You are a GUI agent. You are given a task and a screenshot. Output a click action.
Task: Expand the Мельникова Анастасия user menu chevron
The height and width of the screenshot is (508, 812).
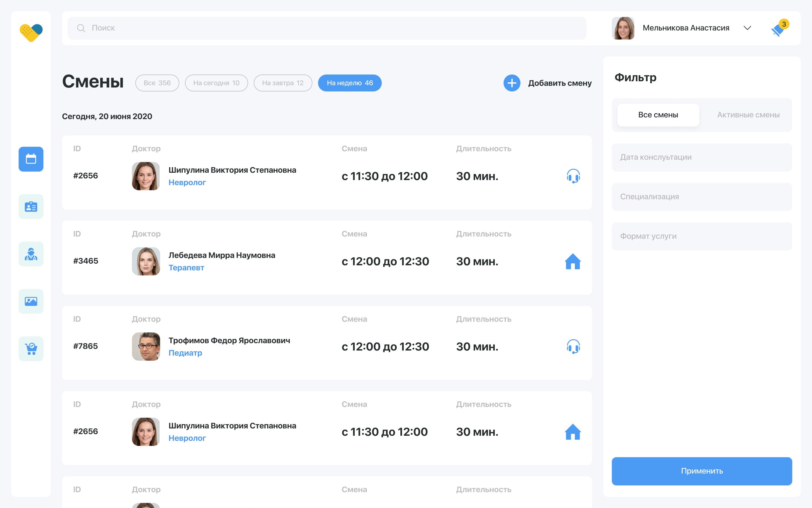(x=747, y=28)
